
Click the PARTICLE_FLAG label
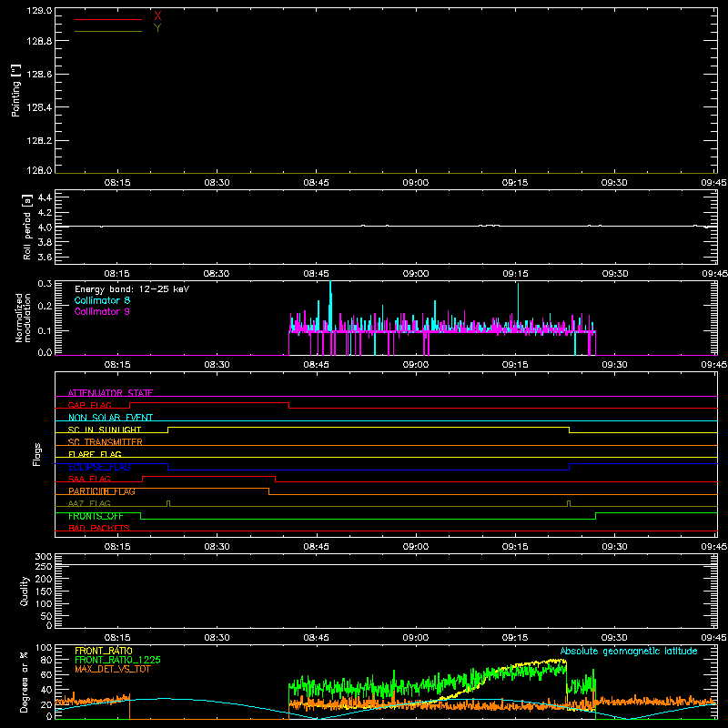pos(102,491)
